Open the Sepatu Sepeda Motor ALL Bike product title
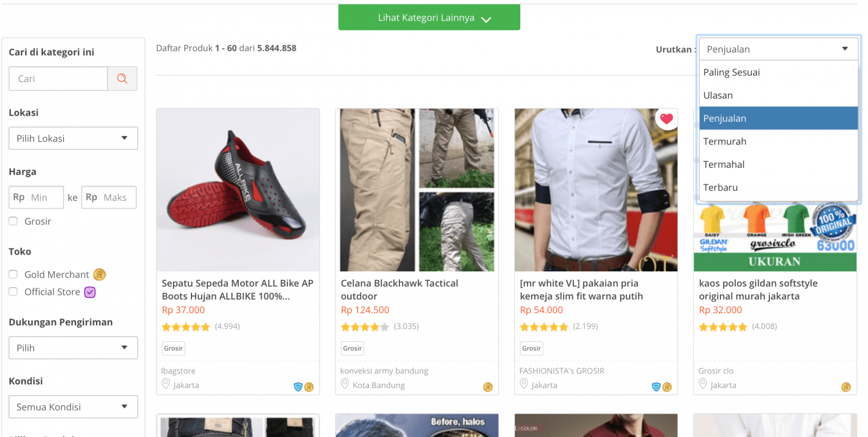Image resolution: width=868 pixels, height=437 pixels. point(238,289)
